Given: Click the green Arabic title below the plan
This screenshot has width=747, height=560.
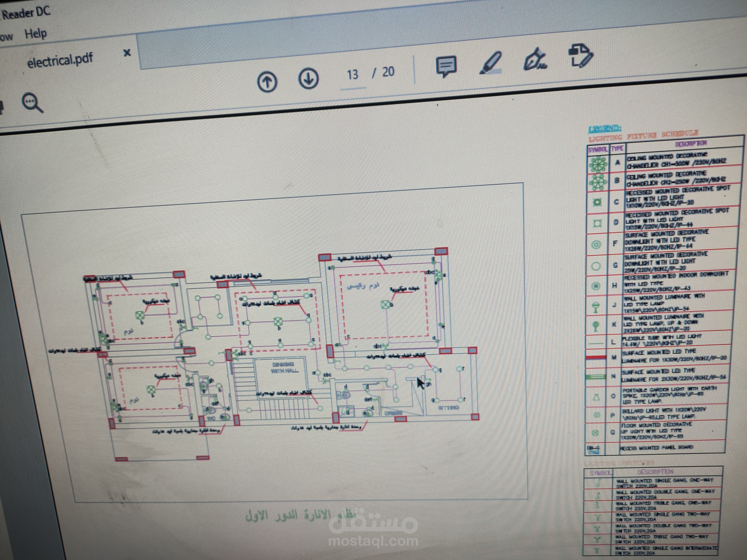Looking at the screenshot, I should click(x=300, y=515).
